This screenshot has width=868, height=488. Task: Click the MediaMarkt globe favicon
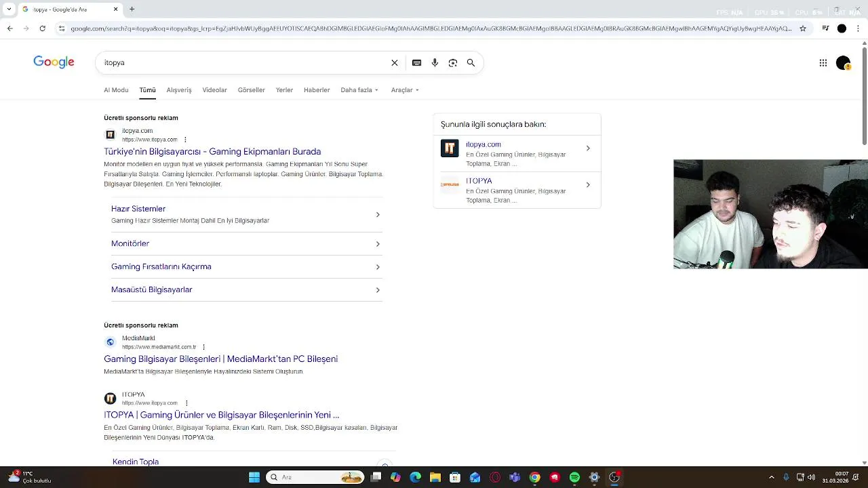tap(110, 342)
